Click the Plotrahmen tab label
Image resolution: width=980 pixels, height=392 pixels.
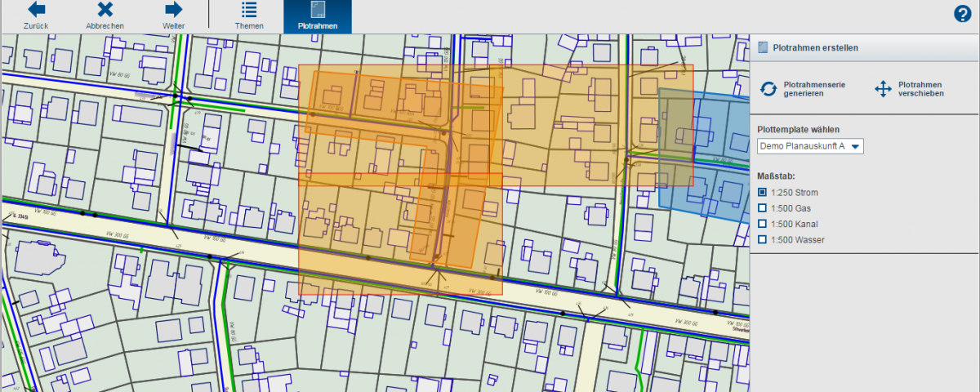click(x=318, y=26)
